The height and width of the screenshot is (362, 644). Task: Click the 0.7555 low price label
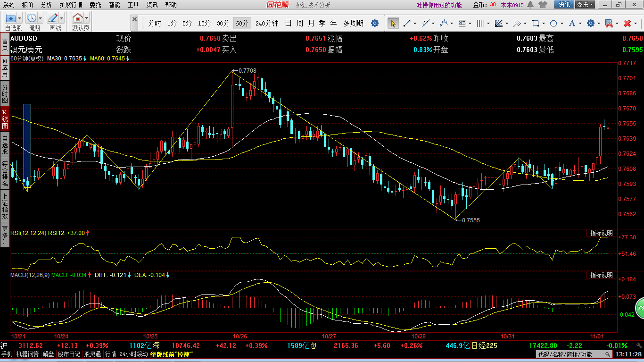coord(470,220)
